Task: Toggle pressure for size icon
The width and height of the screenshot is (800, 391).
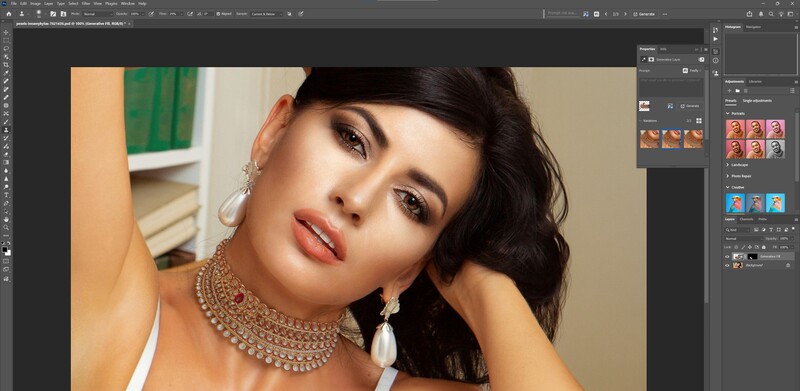Action: pos(301,14)
